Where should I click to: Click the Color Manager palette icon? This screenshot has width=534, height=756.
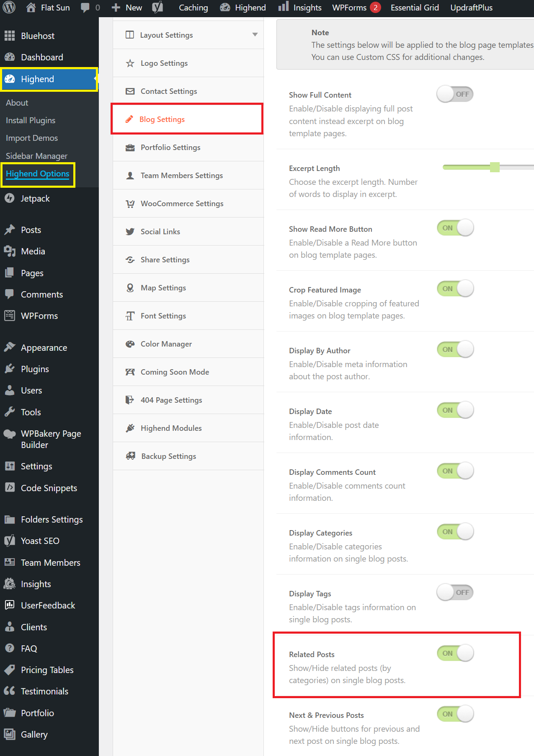130,344
